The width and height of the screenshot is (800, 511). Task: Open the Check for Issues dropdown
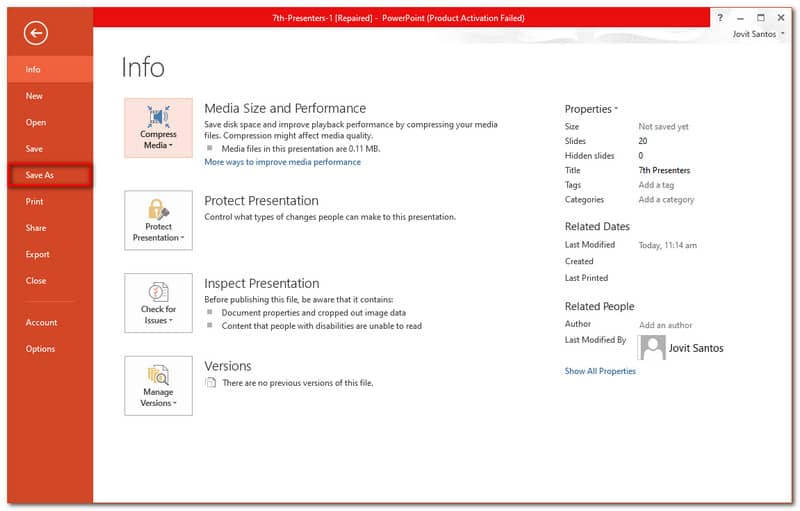[x=158, y=303]
